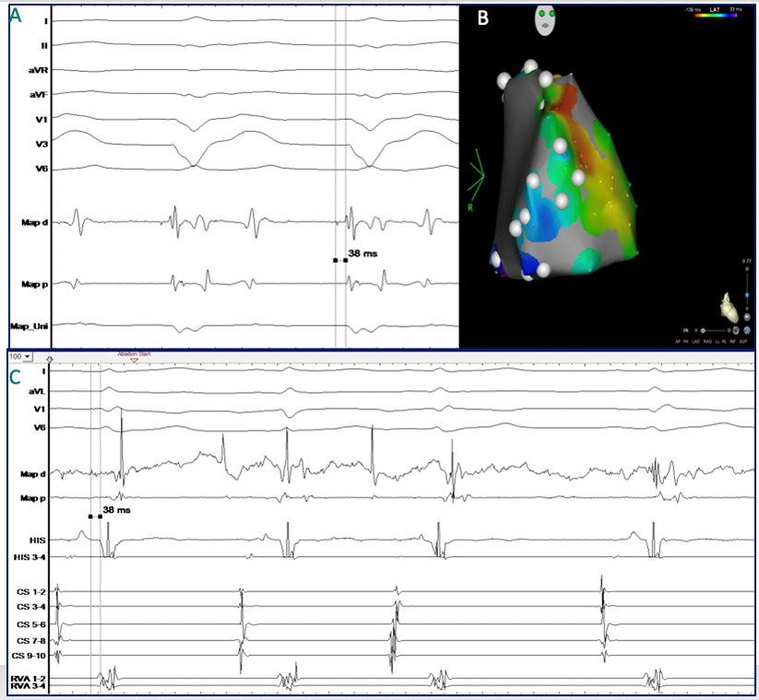Click the horizontal transparency slider handle

(702, 329)
